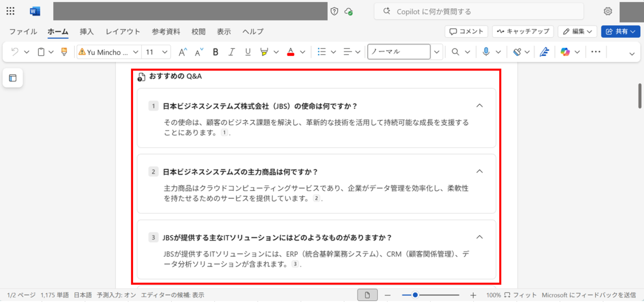Viewport: 644px width, 302px height.
Task: Open the font size 11 dropdown
Action: point(165,52)
